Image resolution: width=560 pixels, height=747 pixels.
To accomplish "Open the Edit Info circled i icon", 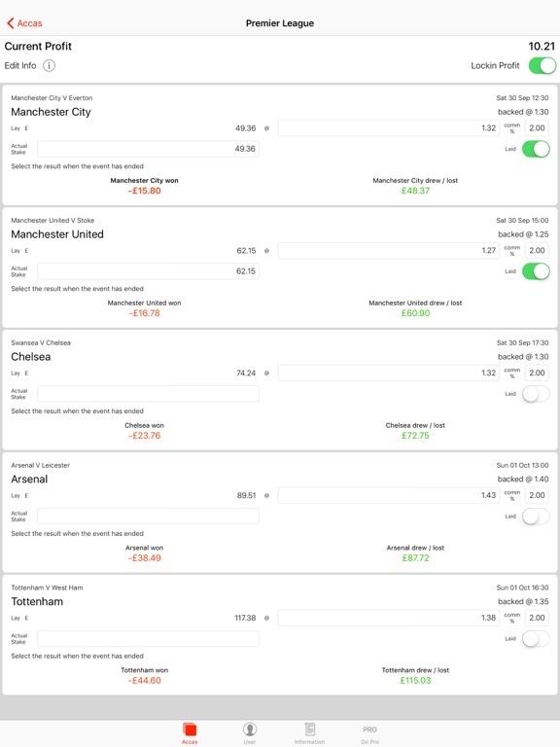I will pyautogui.click(x=49, y=66).
